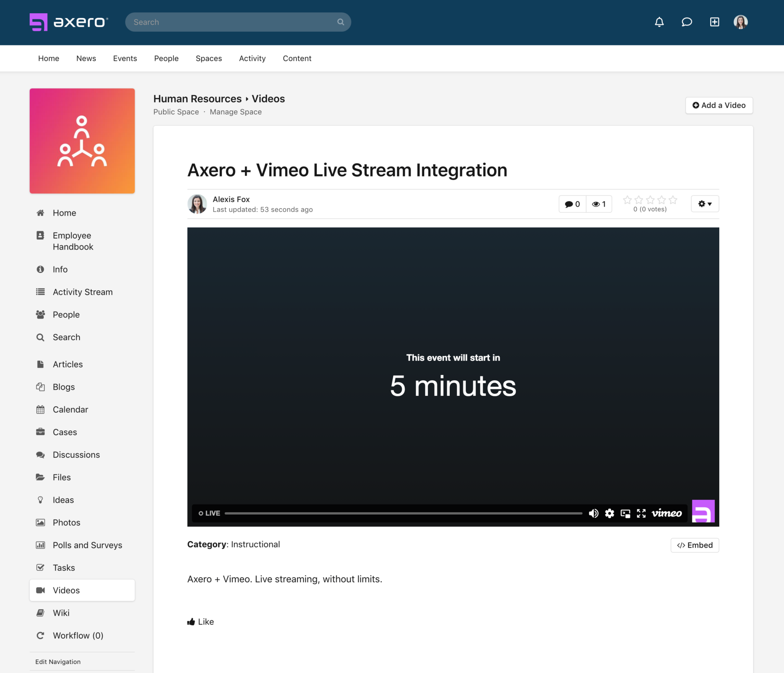Open the gear dropdown near the rating
The width and height of the screenshot is (784, 673).
pos(705,203)
